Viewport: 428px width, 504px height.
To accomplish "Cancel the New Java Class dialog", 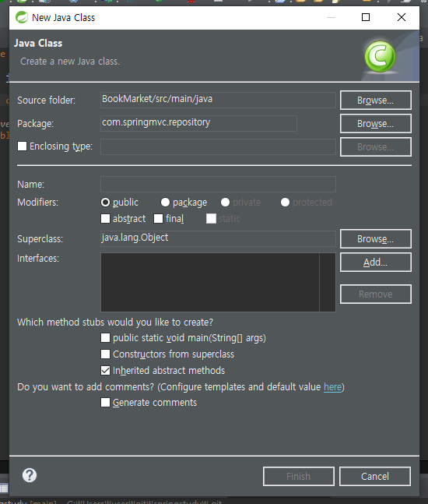I will coord(375,476).
